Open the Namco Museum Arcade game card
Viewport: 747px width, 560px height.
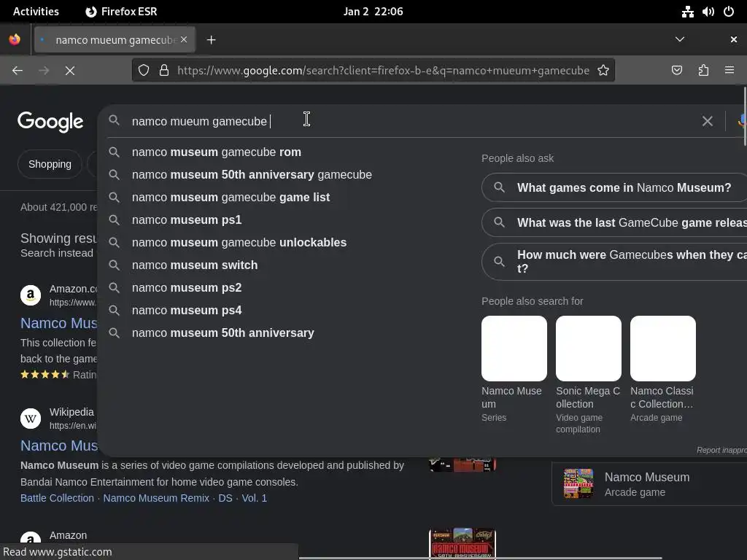(x=649, y=484)
